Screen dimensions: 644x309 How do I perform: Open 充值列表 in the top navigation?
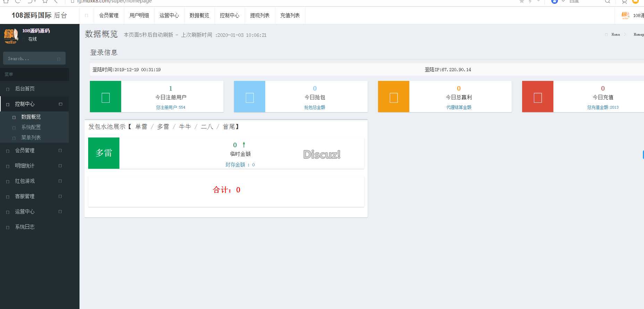pos(290,15)
